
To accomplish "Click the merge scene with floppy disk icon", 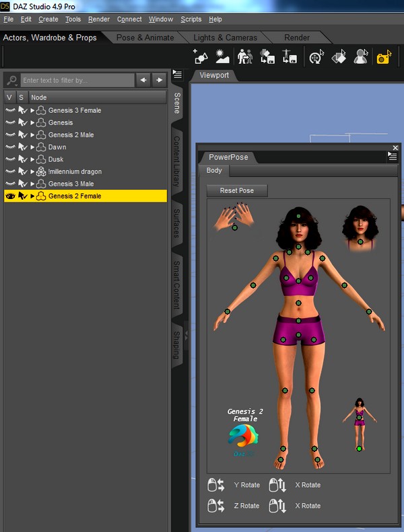I will click(x=267, y=56).
